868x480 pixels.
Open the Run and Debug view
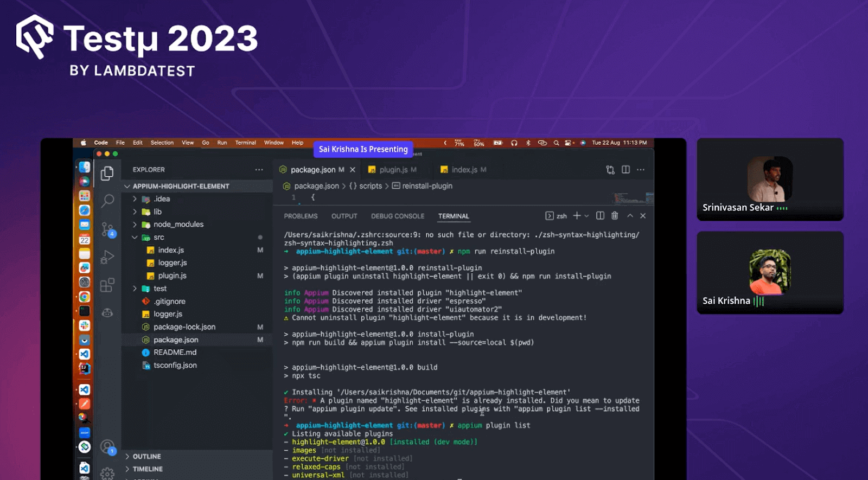[107, 257]
